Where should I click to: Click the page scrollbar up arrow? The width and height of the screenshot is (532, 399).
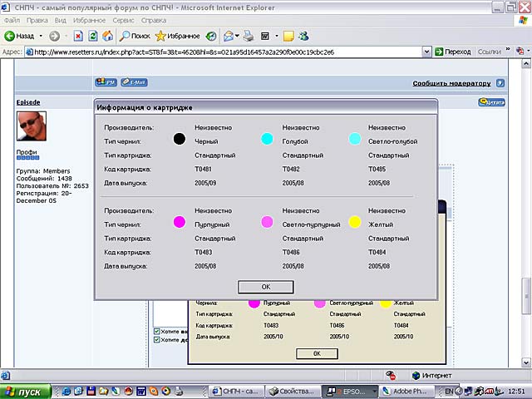(x=526, y=63)
